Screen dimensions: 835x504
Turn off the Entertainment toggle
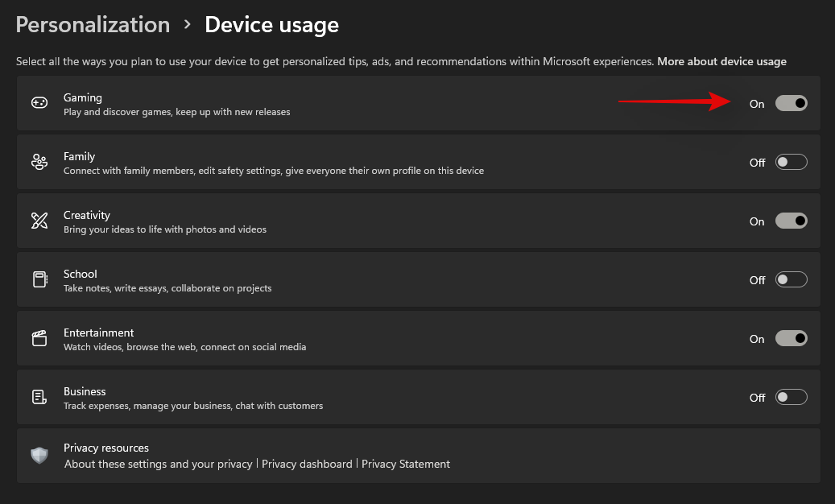tap(791, 338)
